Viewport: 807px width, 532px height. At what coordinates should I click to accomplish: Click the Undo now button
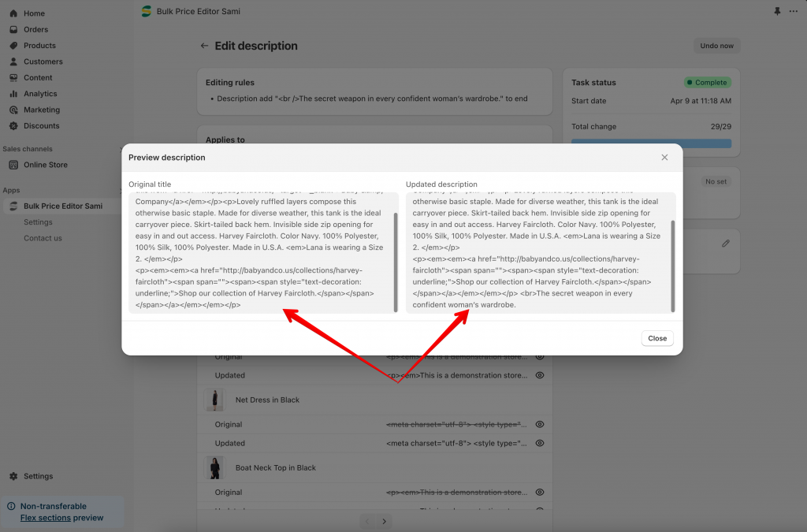[x=716, y=46]
